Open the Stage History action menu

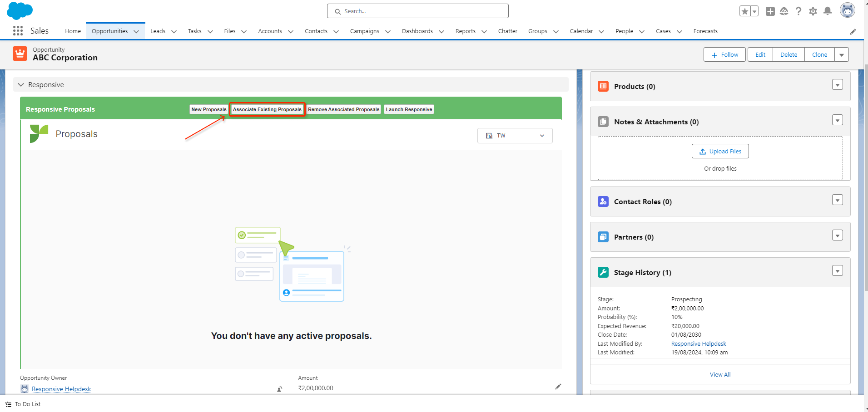[x=838, y=270]
